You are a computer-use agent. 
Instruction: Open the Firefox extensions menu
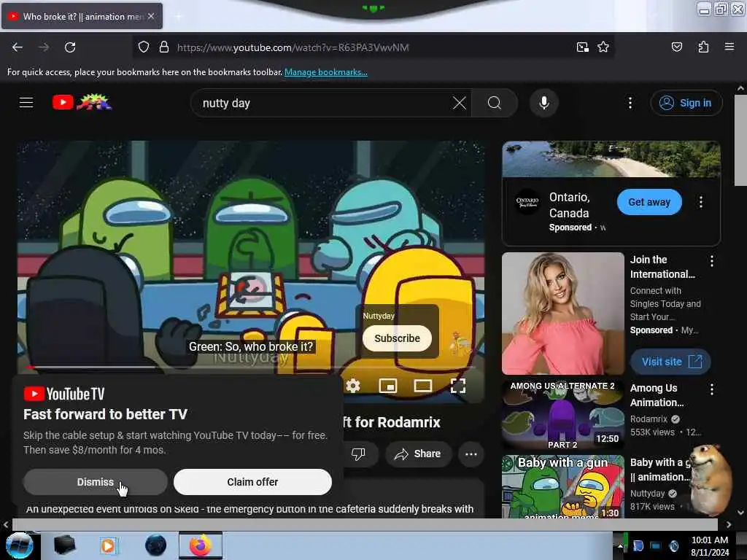[x=703, y=47]
